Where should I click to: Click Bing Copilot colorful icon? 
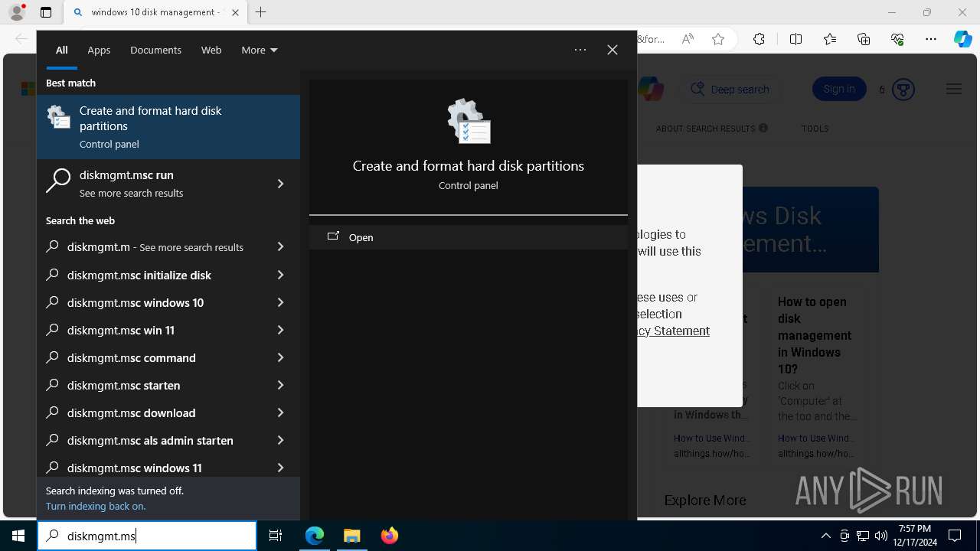tap(651, 90)
